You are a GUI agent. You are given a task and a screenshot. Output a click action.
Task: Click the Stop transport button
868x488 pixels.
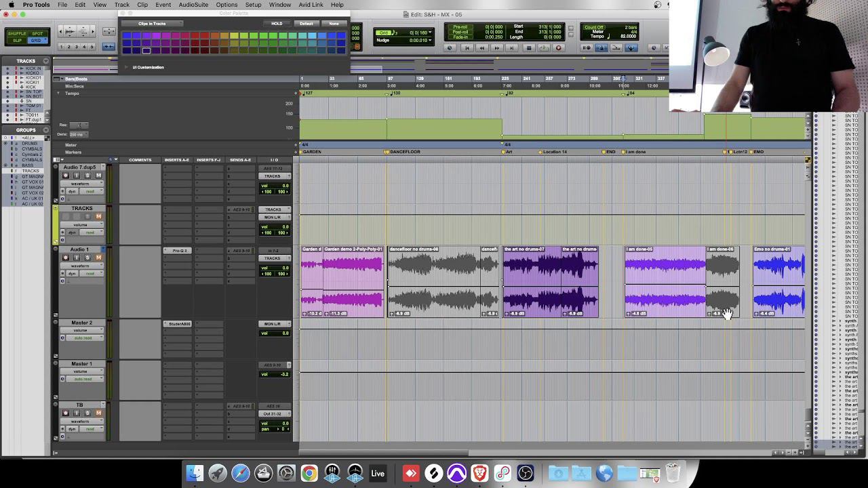pyautogui.click(x=529, y=47)
